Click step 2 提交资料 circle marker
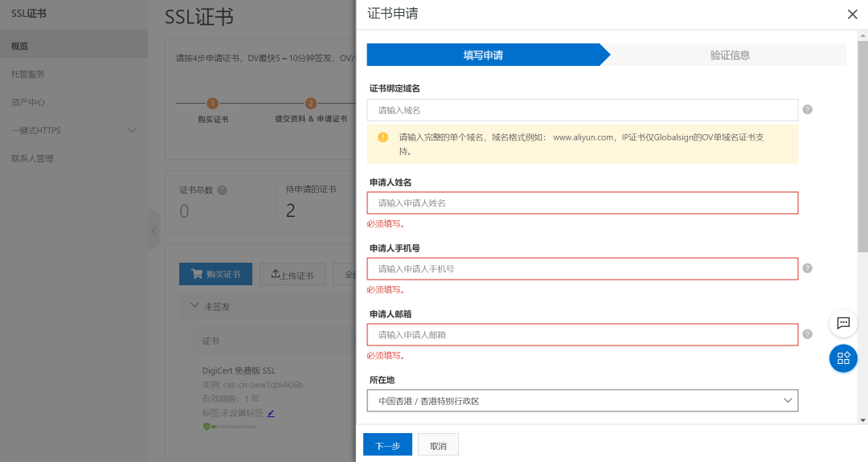Image resolution: width=868 pixels, height=462 pixels. 310,104
